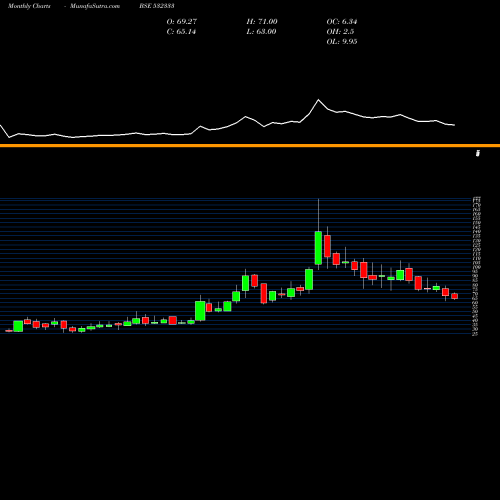The image size is (500, 500).
Task: Click the highest-wick green candlestick
Action: tap(318, 248)
